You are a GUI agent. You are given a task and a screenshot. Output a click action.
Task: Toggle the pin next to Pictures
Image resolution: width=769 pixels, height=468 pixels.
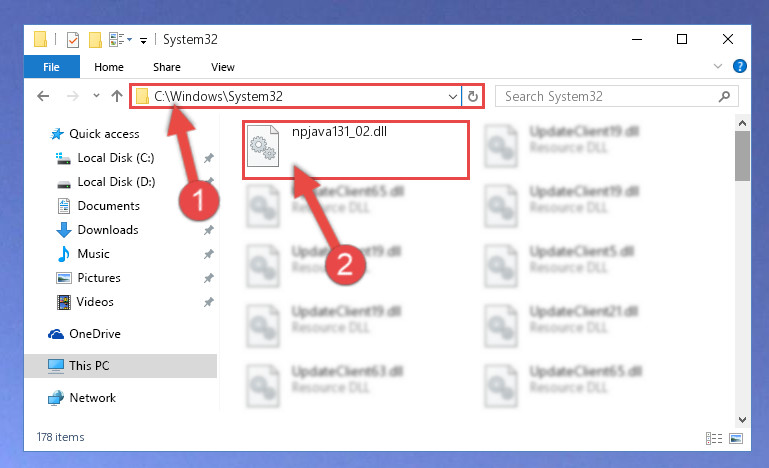coord(209,278)
